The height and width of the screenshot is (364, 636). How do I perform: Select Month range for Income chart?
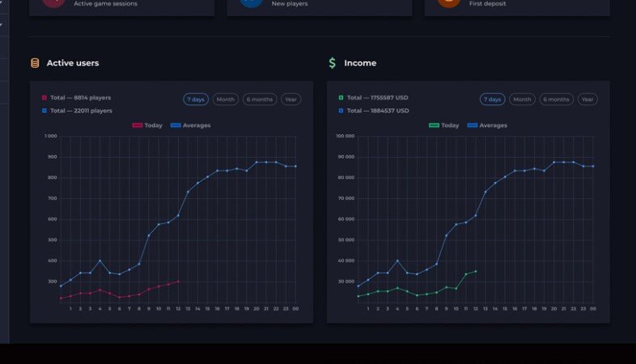tap(522, 99)
